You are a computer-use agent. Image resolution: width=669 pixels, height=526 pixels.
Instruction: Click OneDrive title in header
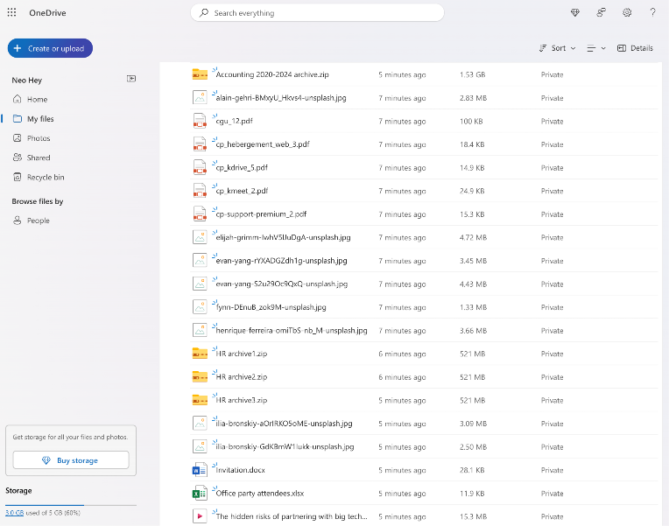click(x=47, y=13)
